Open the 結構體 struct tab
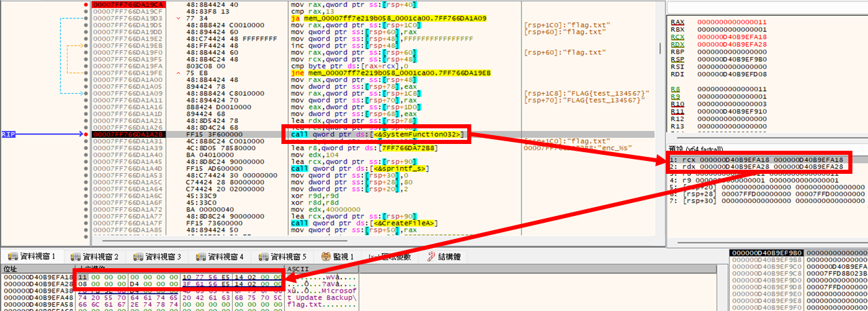 443,257
